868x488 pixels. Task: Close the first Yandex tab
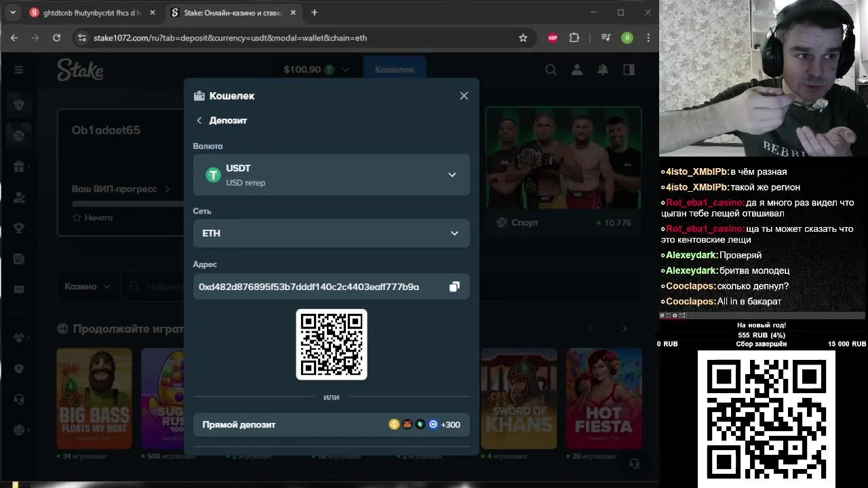pos(152,13)
